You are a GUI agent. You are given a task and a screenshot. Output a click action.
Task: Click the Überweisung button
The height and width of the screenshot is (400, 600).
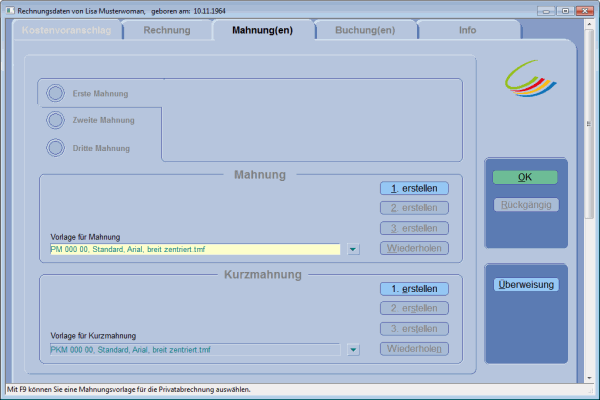coord(525,285)
